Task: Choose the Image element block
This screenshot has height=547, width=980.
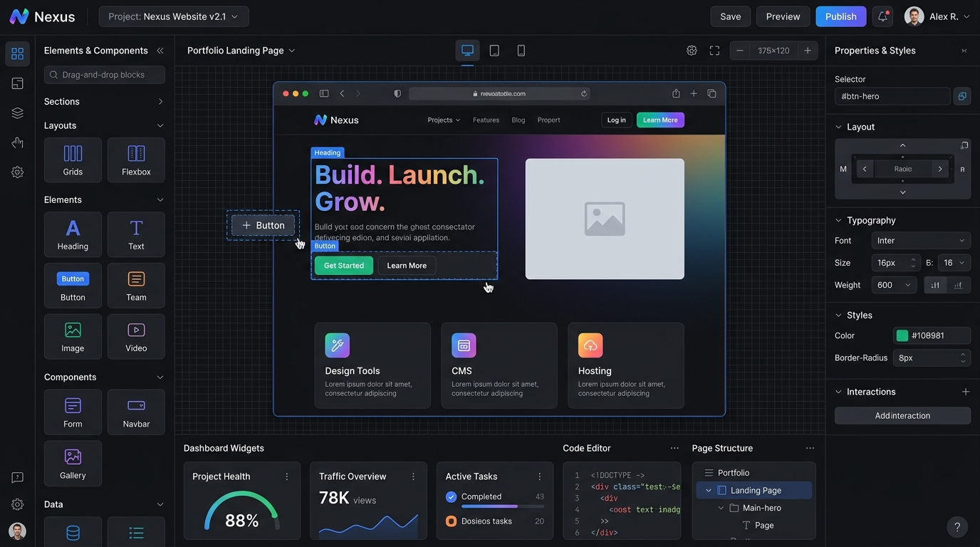Action: 73,337
